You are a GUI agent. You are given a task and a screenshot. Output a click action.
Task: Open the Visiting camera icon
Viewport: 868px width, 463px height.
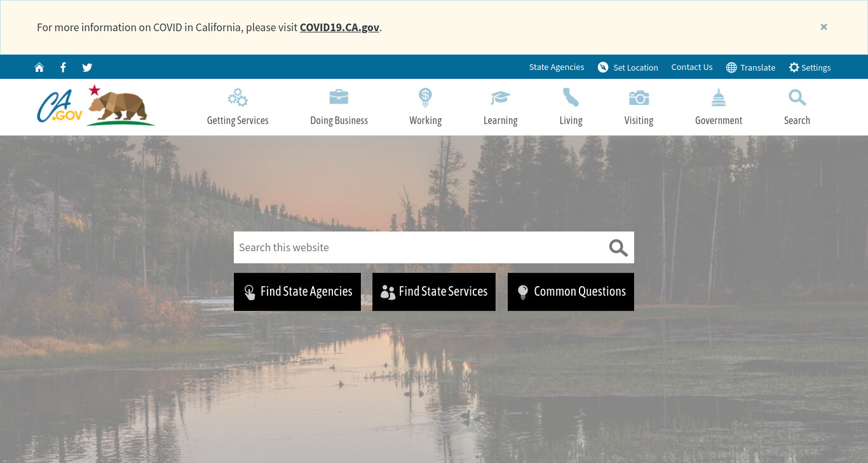[x=639, y=97]
